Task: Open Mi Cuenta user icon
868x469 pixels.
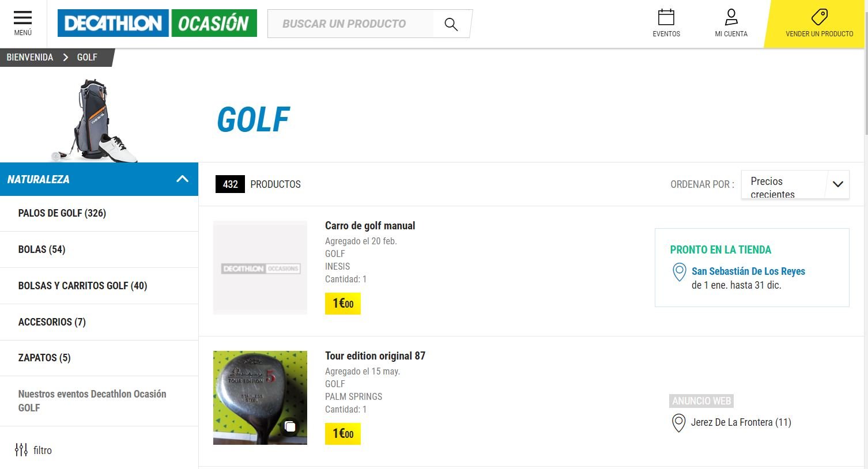Action: 731,17
